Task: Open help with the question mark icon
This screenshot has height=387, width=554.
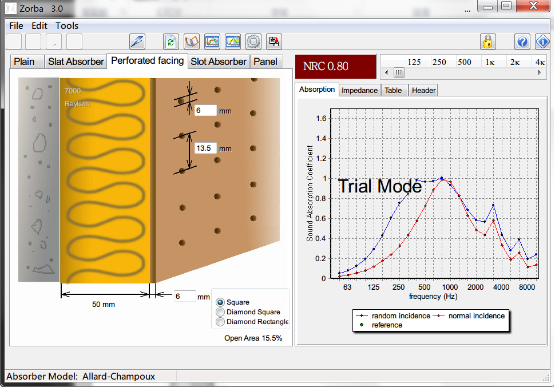Action: pos(522,41)
